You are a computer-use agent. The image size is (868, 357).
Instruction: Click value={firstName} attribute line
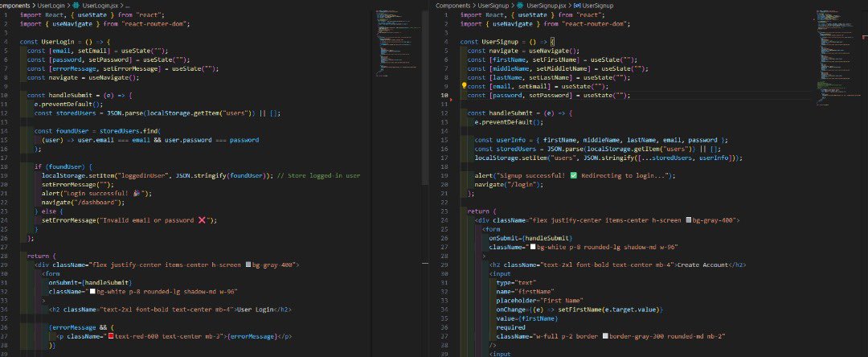pyautogui.click(x=527, y=319)
